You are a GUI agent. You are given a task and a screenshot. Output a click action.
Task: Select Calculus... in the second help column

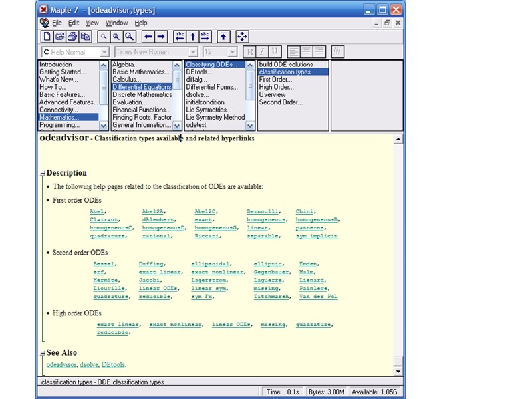coord(126,79)
